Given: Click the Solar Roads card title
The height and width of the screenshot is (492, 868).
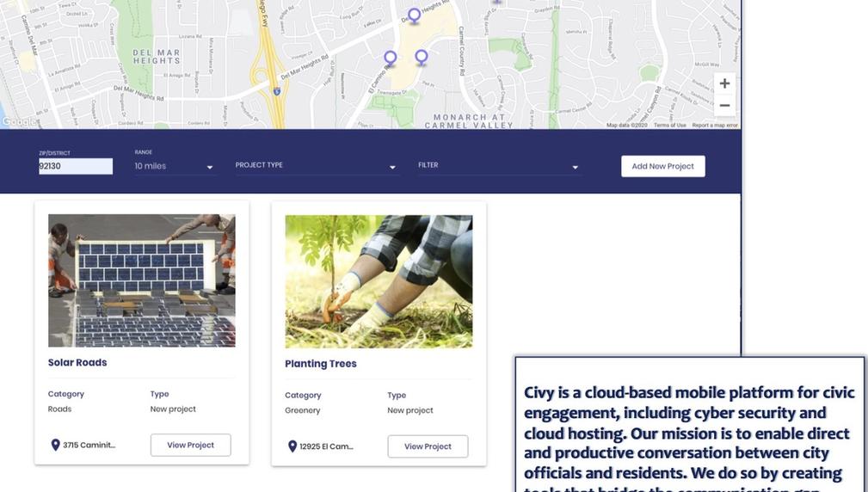Looking at the screenshot, I should pyautogui.click(x=77, y=362).
